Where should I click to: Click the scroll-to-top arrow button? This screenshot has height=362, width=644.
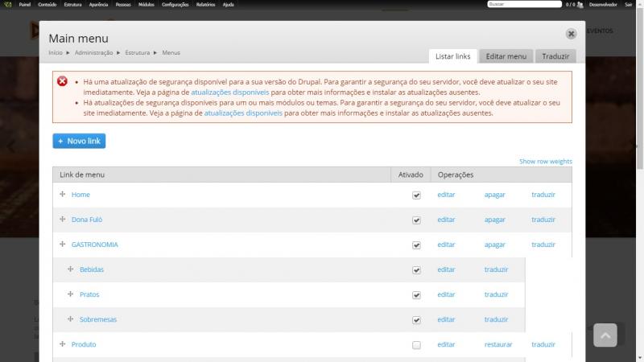coord(605,335)
